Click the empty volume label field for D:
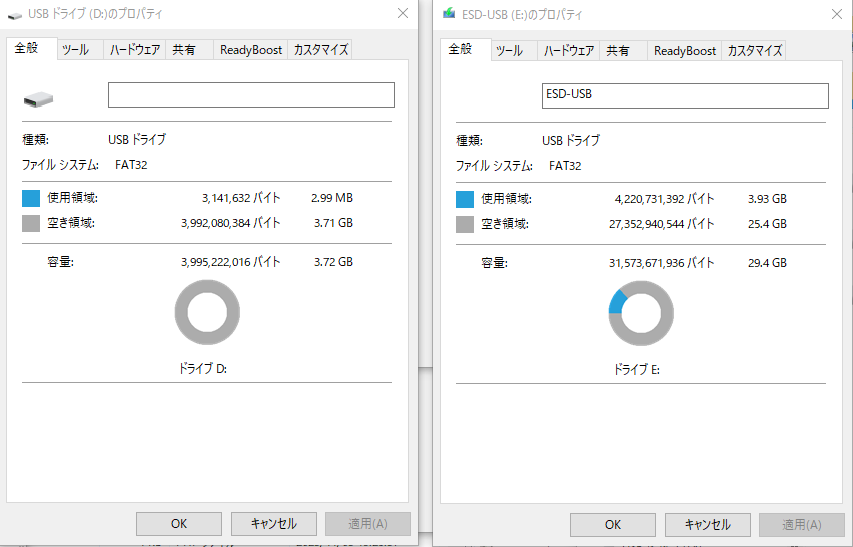This screenshot has height=547, width=853. point(251,95)
